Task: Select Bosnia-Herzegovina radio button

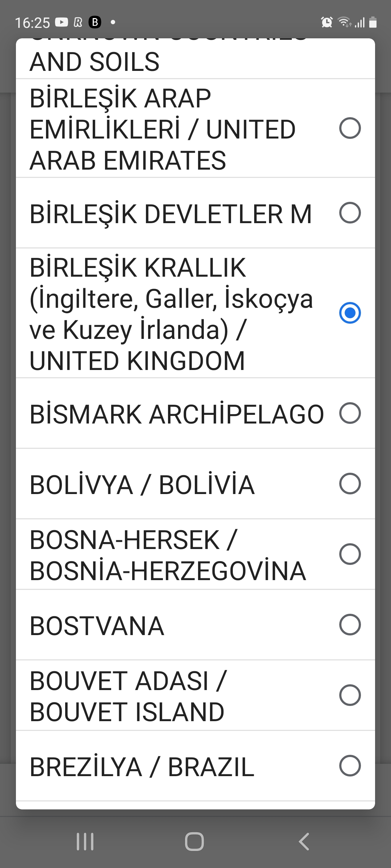Action: pyautogui.click(x=350, y=554)
